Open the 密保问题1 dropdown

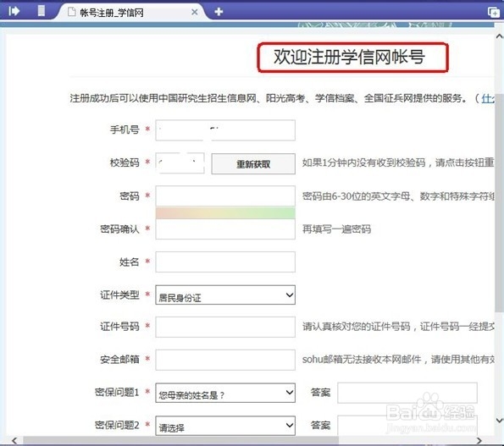225,393
